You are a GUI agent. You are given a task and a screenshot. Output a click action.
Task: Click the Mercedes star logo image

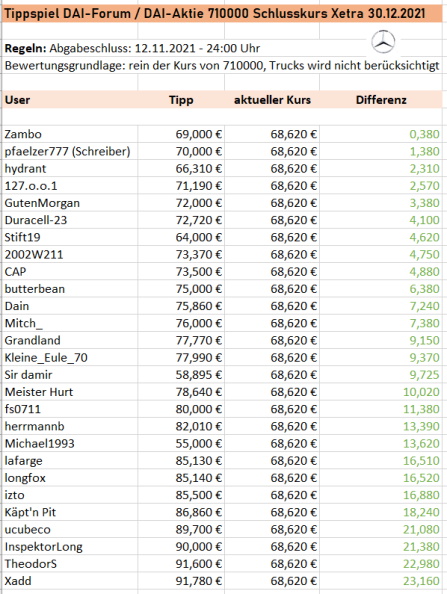pos(383,42)
